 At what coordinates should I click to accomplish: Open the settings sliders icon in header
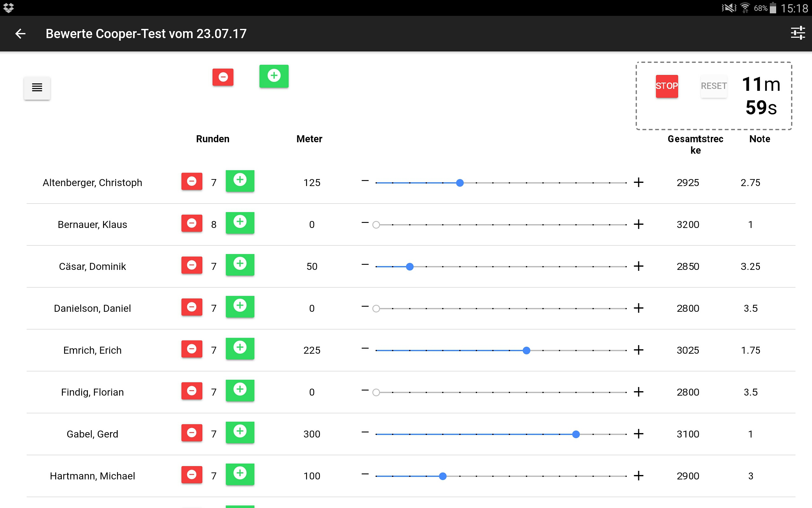tap(798, 33)
